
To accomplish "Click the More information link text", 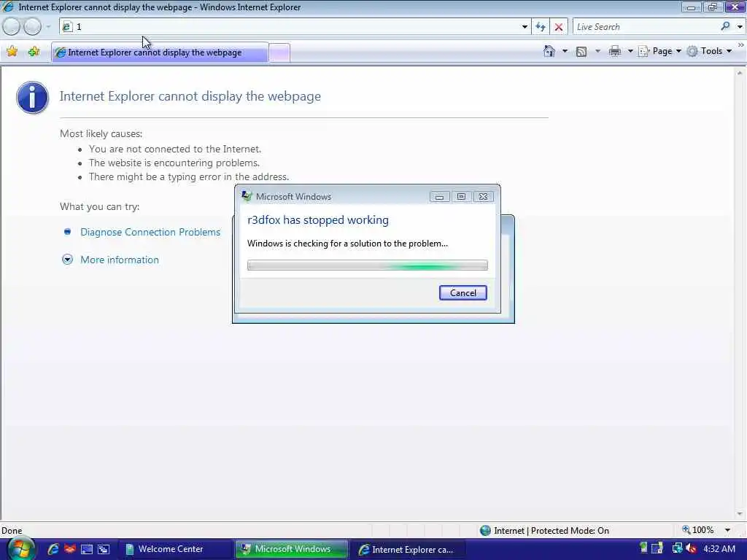I will (x=120, y=260).
